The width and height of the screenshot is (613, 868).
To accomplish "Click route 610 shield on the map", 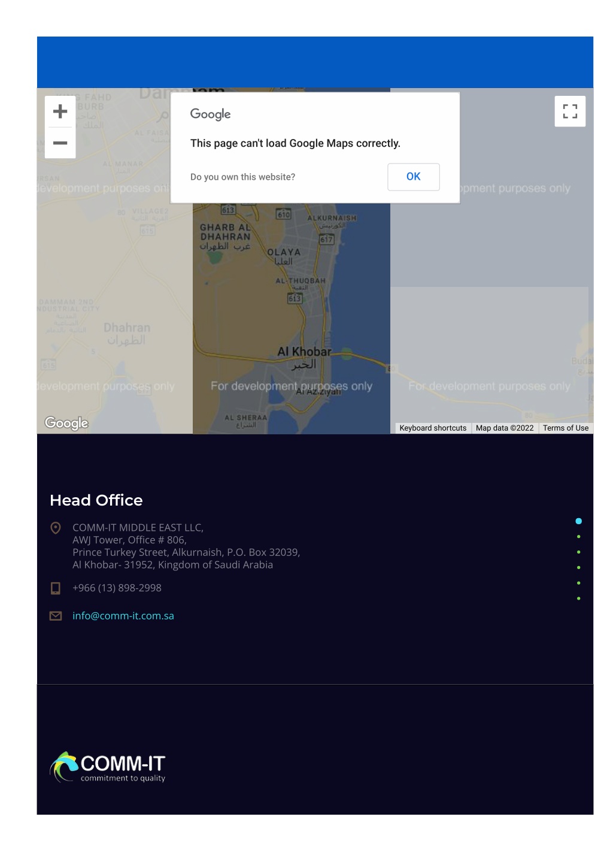I will tap(284, 214).
